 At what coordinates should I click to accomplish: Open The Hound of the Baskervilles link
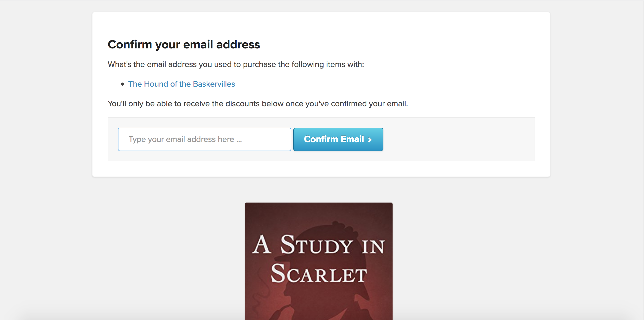181,84
